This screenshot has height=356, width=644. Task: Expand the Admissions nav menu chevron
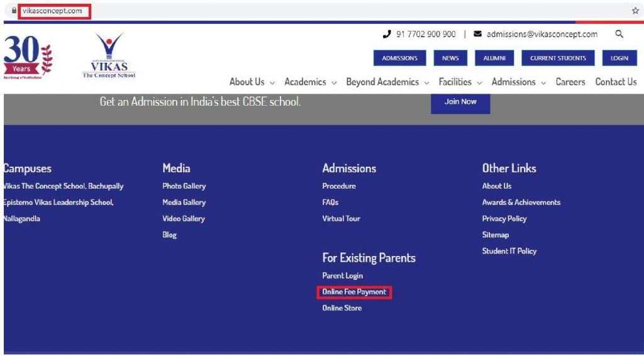[543, 83]
